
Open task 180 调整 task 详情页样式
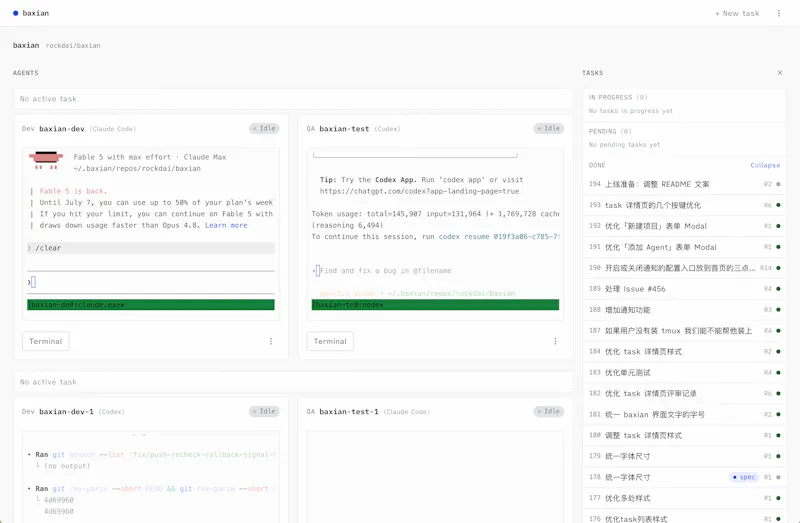pos(685,435)
